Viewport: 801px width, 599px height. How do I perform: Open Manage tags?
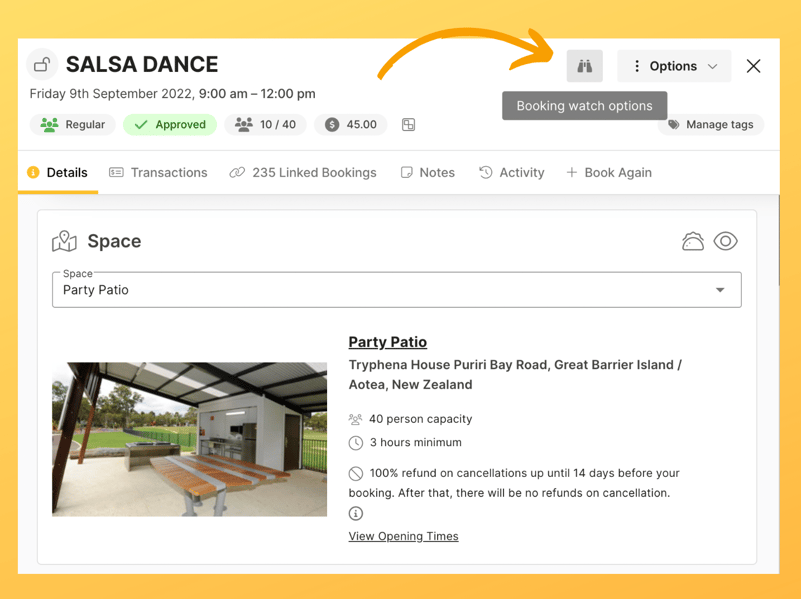[711, 125]
